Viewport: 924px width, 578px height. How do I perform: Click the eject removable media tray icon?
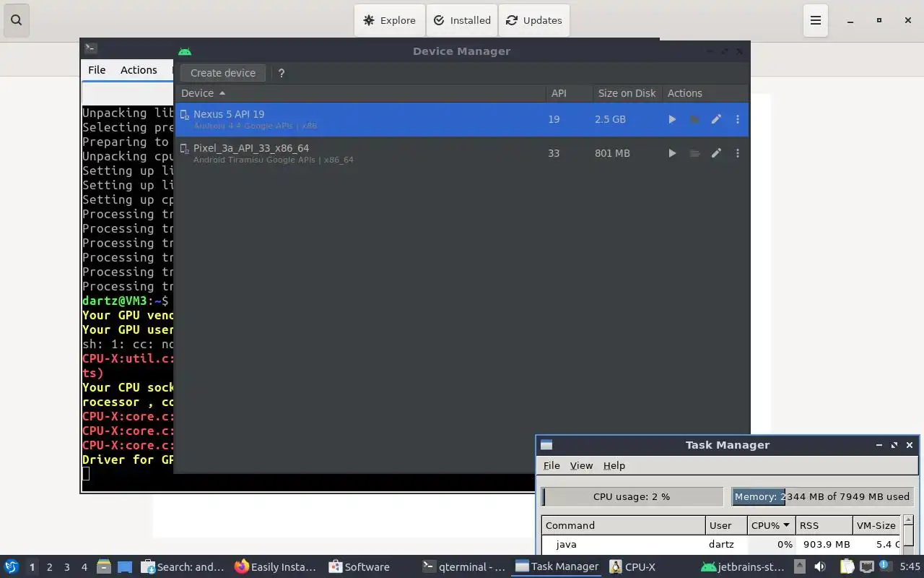799,567
